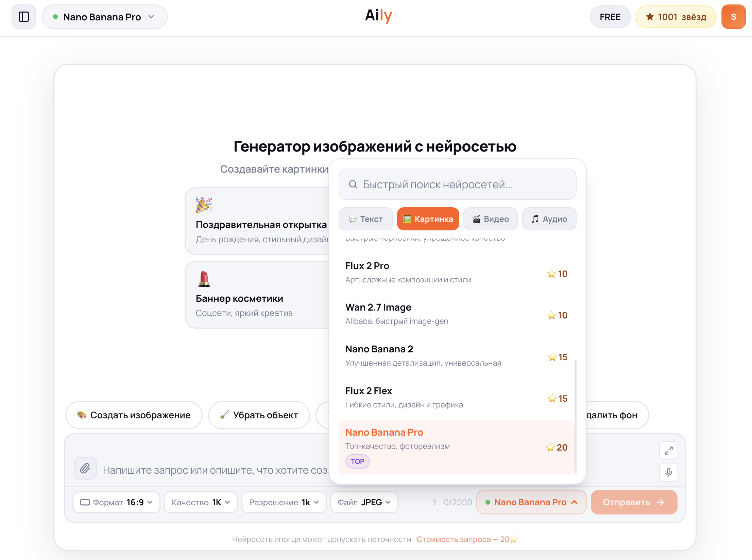Click the lipstick emoji icon

(204, 279)
